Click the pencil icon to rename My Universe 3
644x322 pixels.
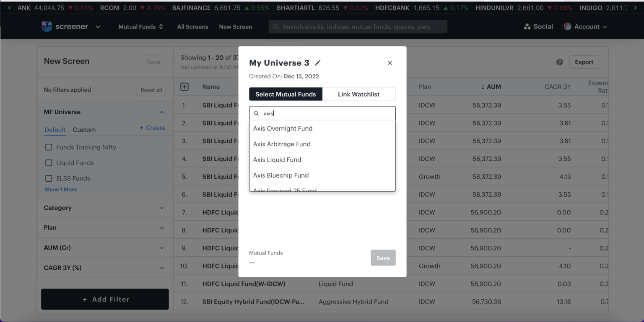pos(318,63)
